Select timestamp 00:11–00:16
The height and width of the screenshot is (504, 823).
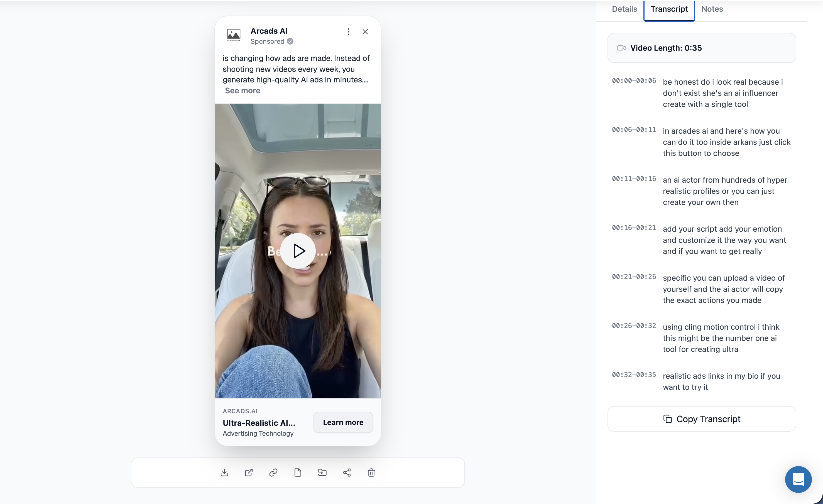click(x=634, y=179)
